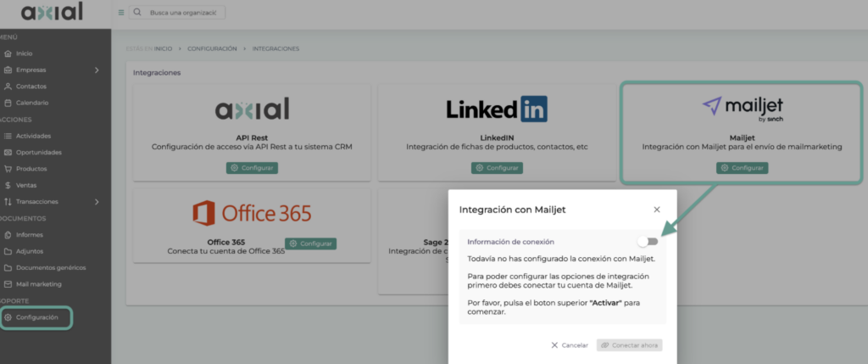Click the Office 365 logo on its card
Viewport: 868px width, 364px height.
pyautogui.click(x=252, y=213)
